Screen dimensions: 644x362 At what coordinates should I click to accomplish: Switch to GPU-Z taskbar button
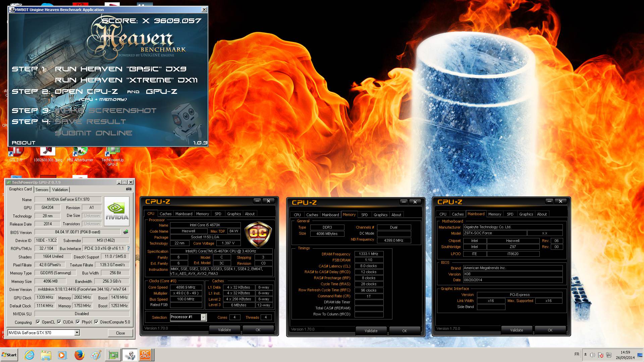point(113,355)
